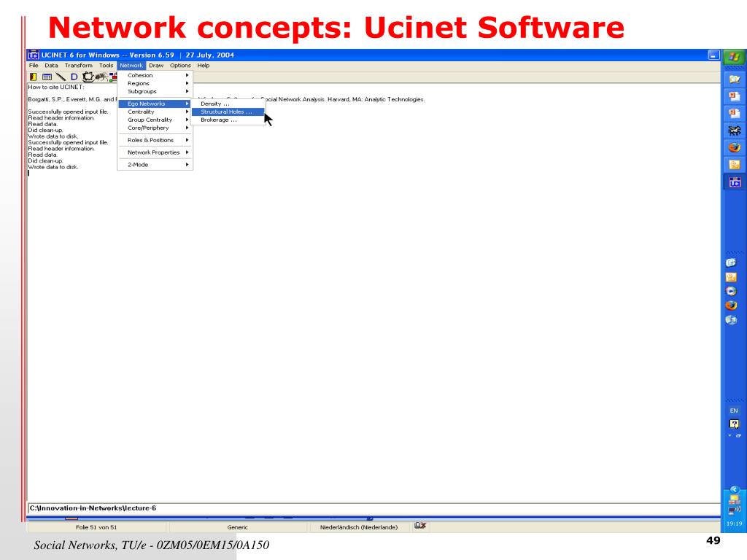Open the folder window taskbar button
The image size is (747, 560).
(x=735, y=79)
